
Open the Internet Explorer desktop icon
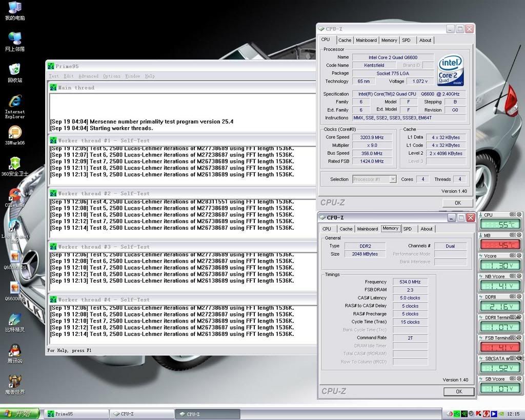point(15,101)
